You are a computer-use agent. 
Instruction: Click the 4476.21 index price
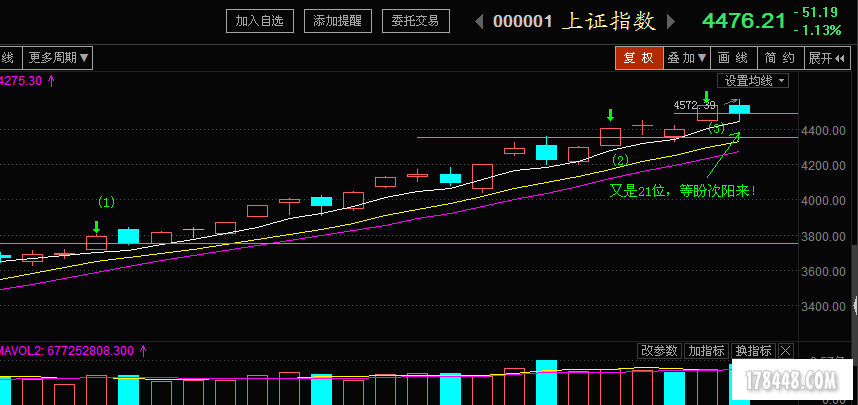pyautogui.click(x=743, y=21)
